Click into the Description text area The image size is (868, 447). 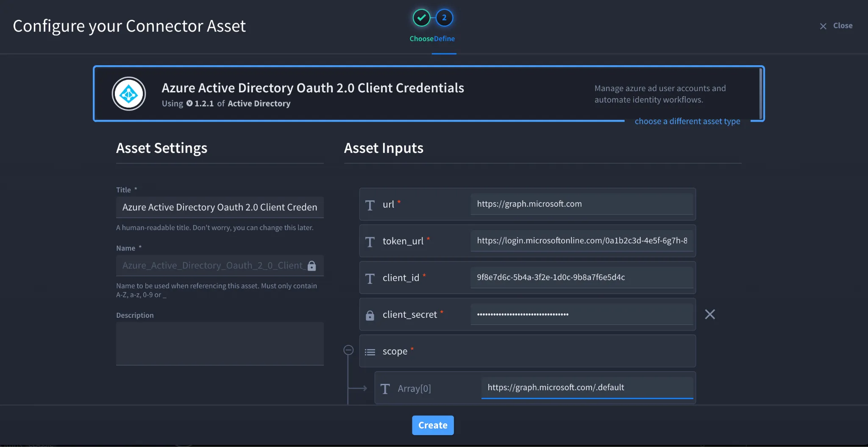220,344
